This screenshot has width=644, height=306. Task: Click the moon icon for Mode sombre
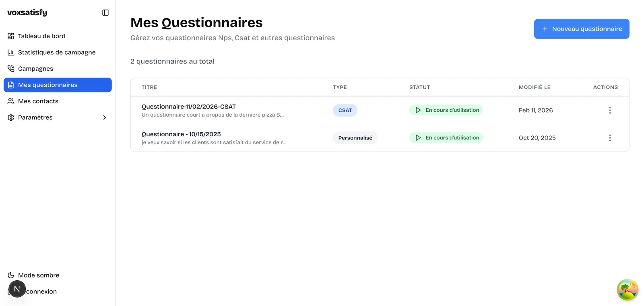(11, 275)
